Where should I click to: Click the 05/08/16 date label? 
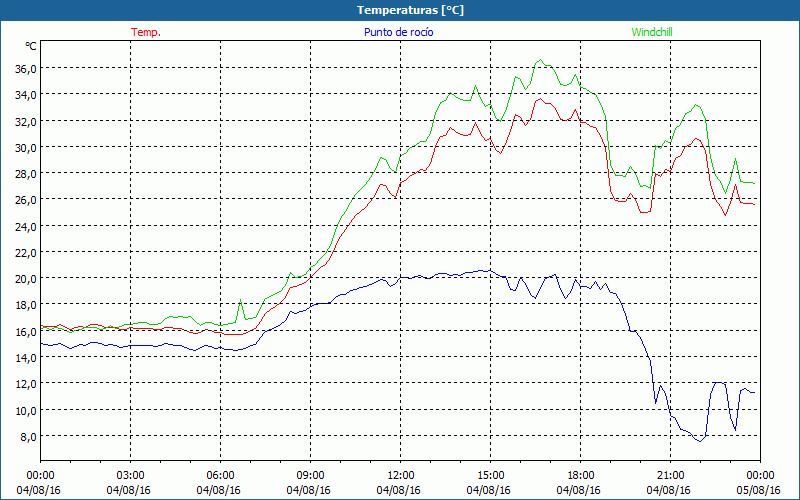pos(760,490)
